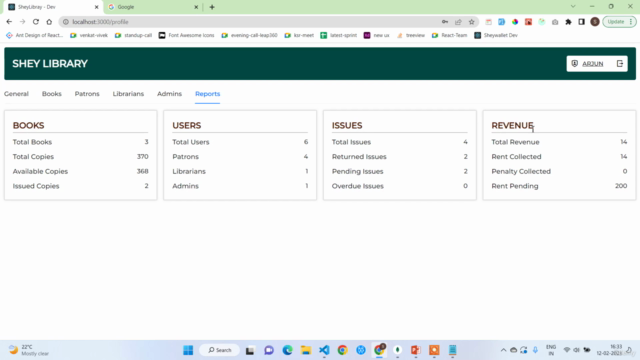This screenshot has width=640, height=360.
Task: Open the Sheywallet Dev bookmark
Action: [496, 36]
